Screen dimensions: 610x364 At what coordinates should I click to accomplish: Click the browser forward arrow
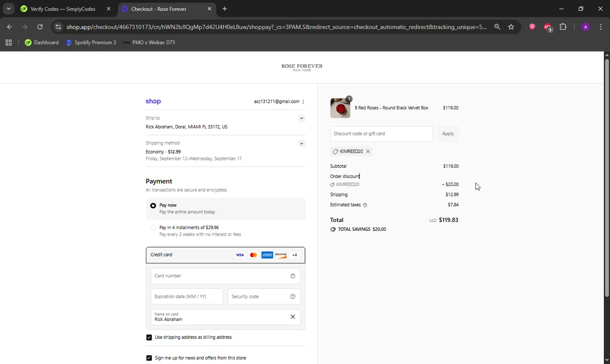pos(25,27)
